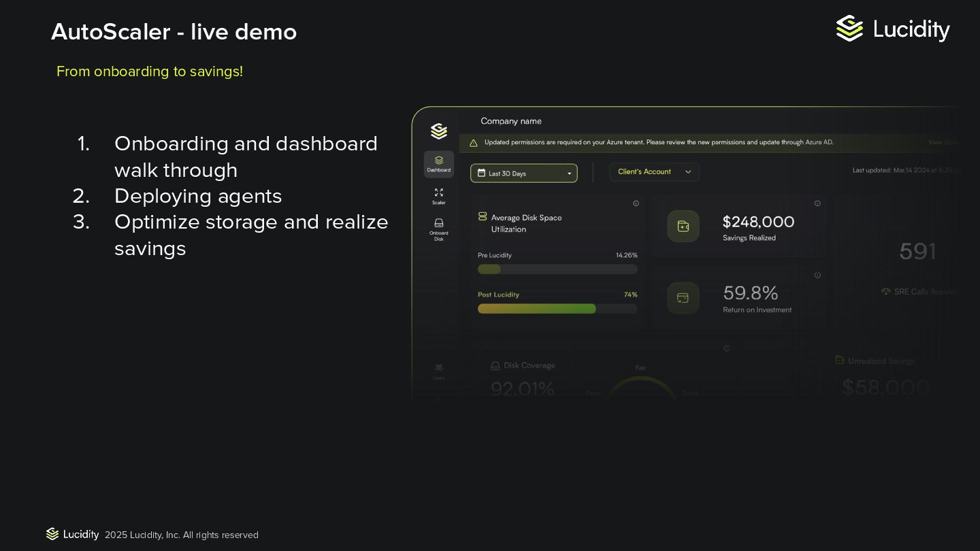980x551 pixels.
Task: Click the warning triangle icon in banner
Action: point(474,143)
